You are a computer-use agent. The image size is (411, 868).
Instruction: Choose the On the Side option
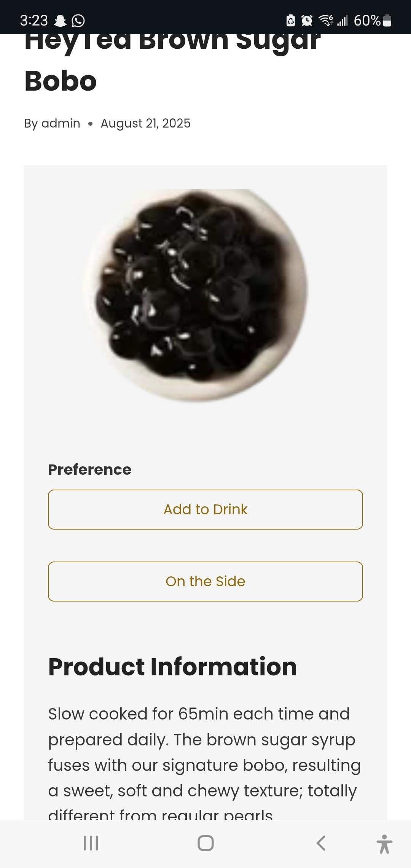[205, 581]
